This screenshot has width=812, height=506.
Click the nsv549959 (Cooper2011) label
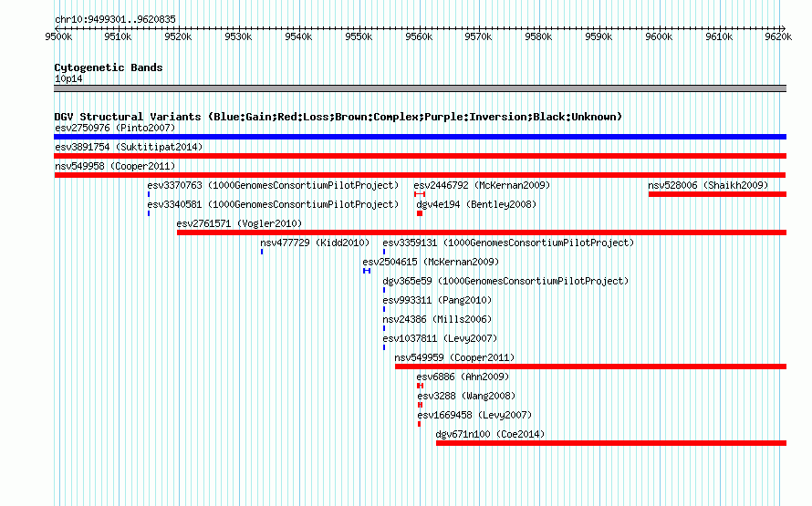click(454, 357)
